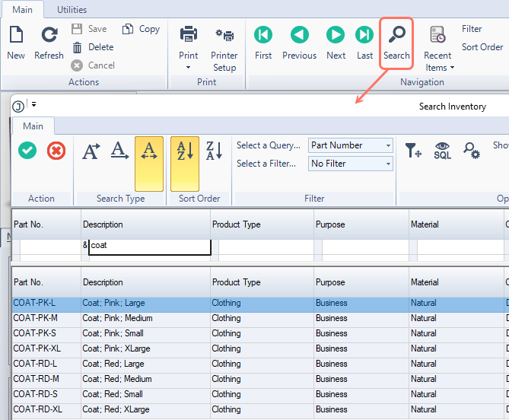Choose the Search Type icon with the arrow under the A
This screenshot has width=509, height=420.
click(119, 151)
